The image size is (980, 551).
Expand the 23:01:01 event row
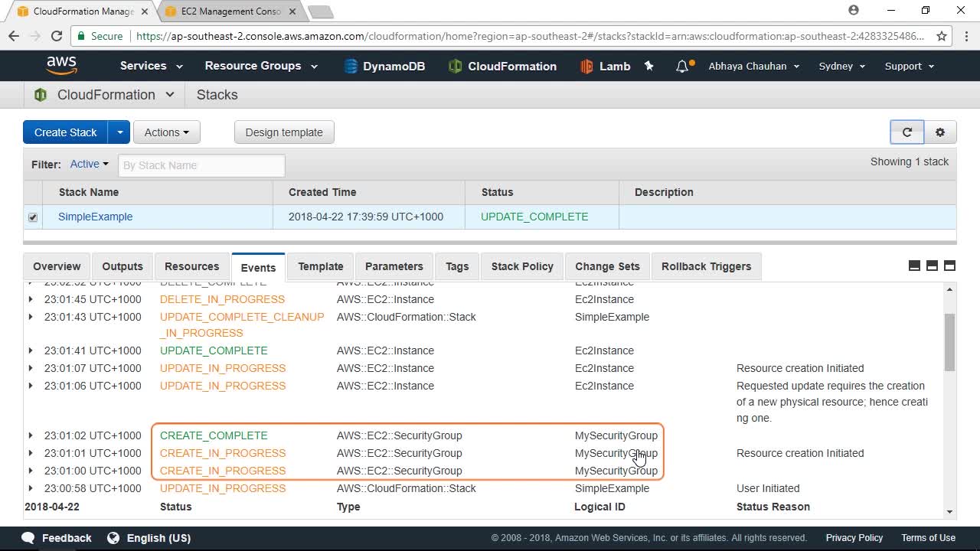click(31, 453)
